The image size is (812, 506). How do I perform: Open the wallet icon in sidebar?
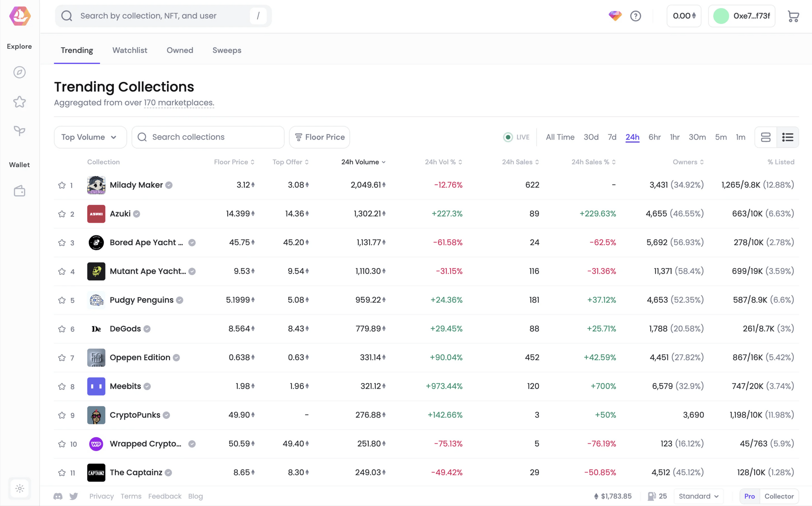coord(20,191)
